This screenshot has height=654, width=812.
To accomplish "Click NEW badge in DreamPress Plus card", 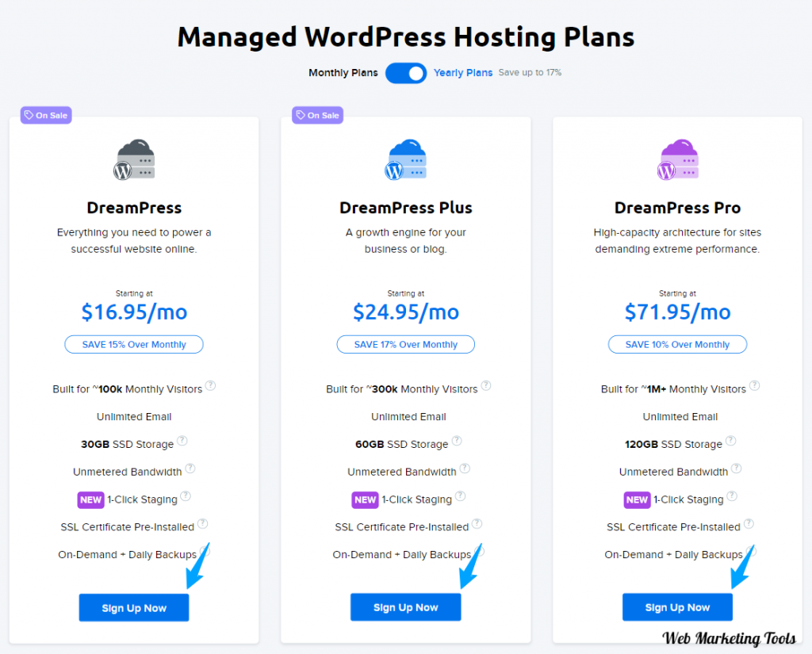I will click(x=365, y=499).
